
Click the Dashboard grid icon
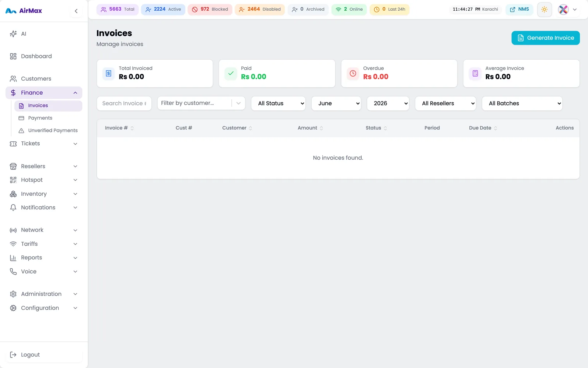(13, 56)
